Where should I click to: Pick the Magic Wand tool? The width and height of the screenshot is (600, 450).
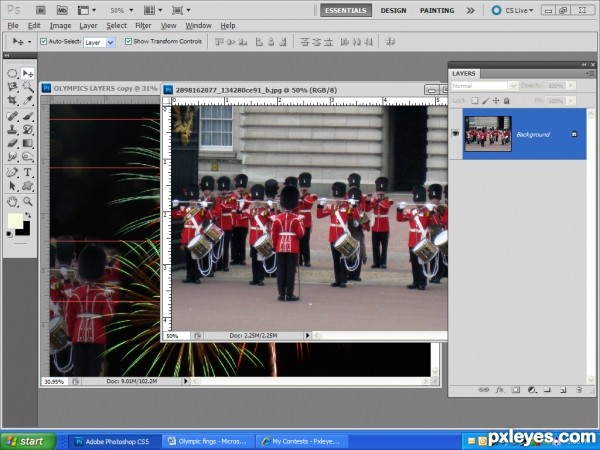point(28,87)
